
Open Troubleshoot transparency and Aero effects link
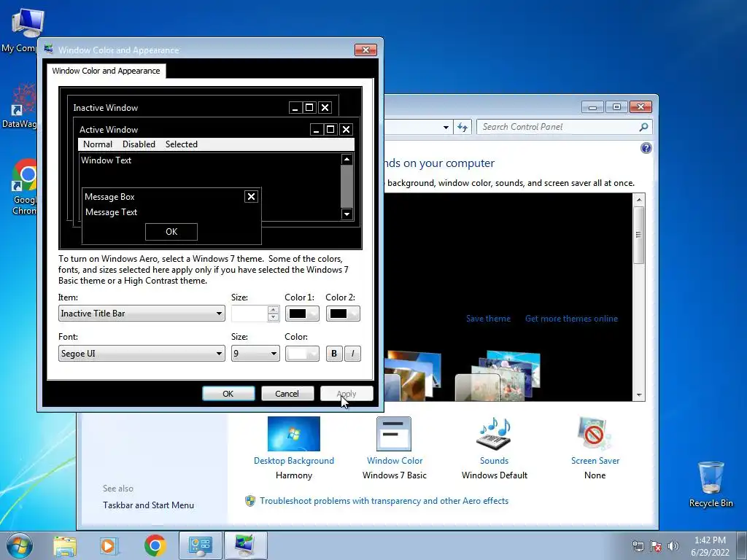[x=384, y=501]
